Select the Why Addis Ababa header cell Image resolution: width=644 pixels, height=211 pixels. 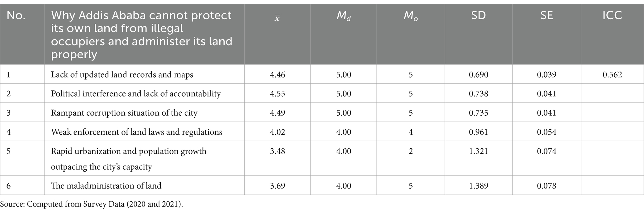pyautogui.click(x=141, y=35)
